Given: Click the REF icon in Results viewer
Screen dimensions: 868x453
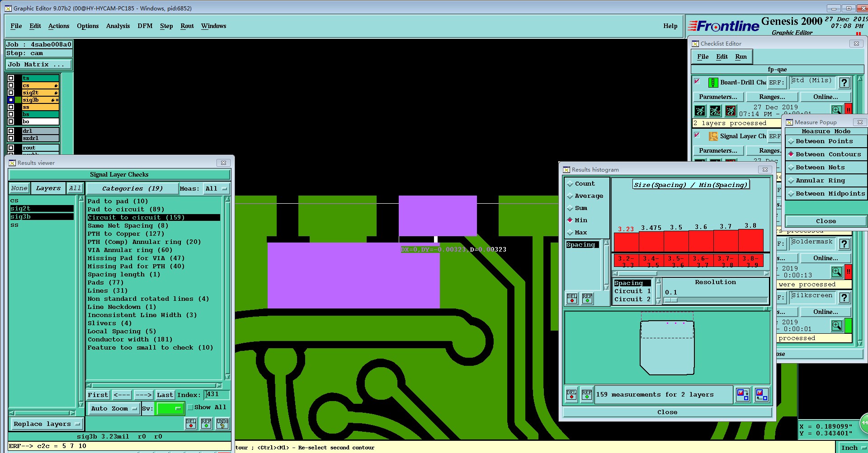Looking at the screenshot, I should 206,424.
